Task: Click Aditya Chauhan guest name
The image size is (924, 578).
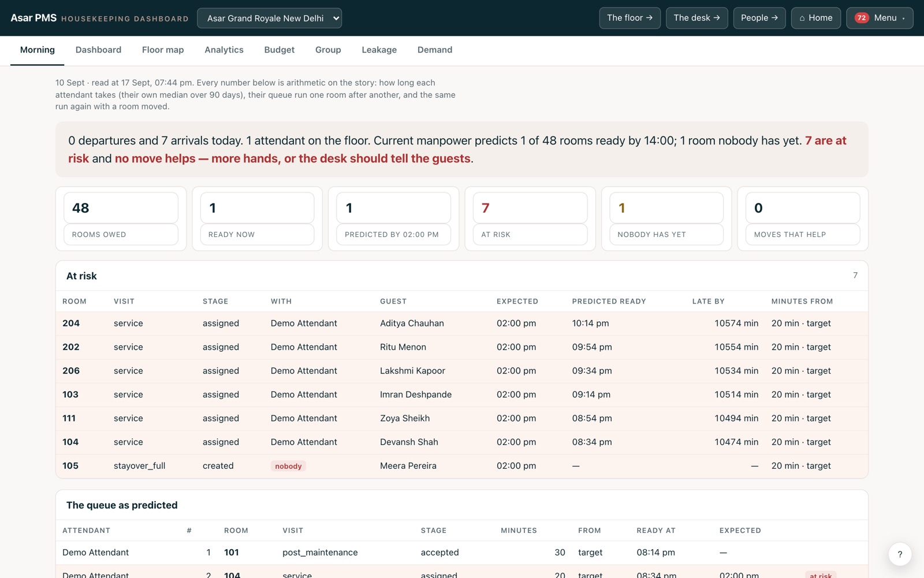Action: [x=412, y=323]
